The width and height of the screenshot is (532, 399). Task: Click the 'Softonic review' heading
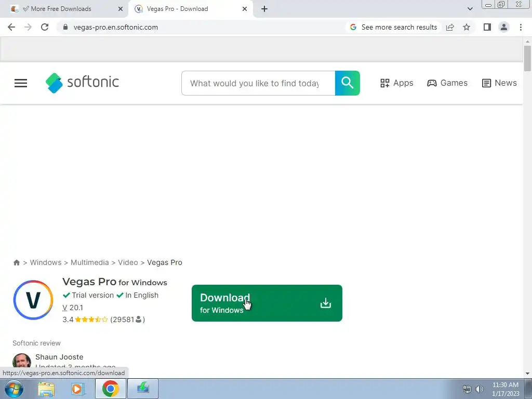coord(37,343)
